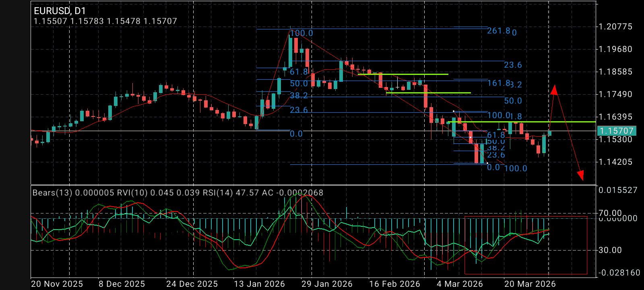Viewport: 644px width, 290px height.
Task: Click the red downward arrow head
Action: (x=580, y=175)
